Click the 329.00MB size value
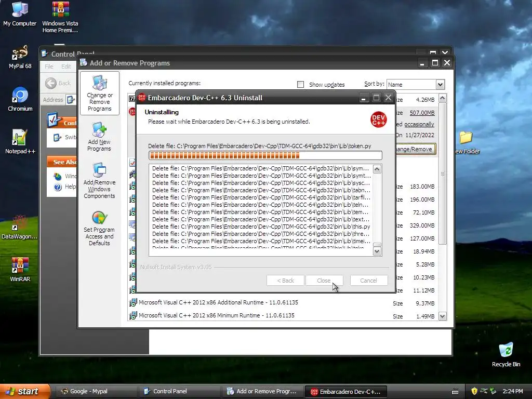Image resolution: width=532 pixels, height=399 pixels. coord(422,225)
